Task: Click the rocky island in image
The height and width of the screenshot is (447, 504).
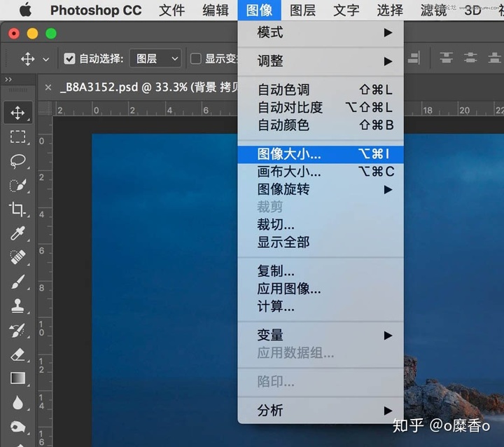Action: pos(450,390)
